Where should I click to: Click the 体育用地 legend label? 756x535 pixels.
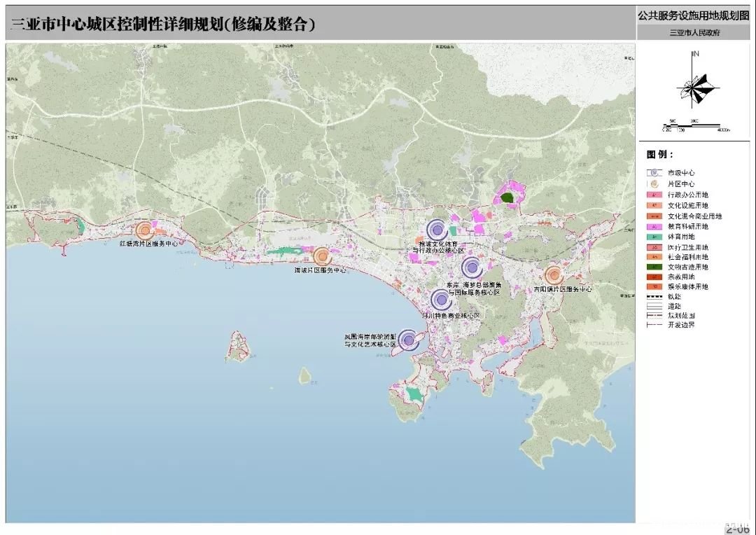[681, 237]
